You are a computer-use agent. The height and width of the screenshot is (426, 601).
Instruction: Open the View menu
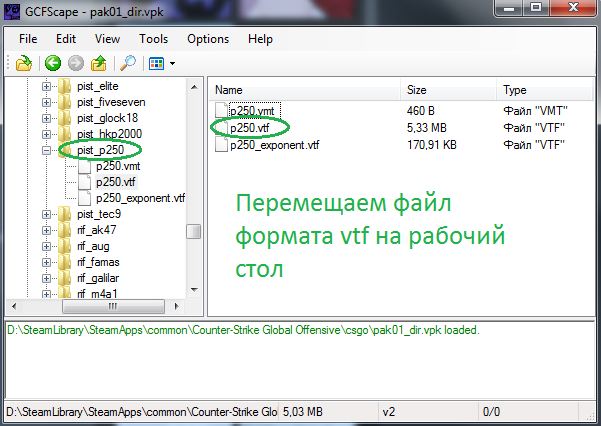pyautogui.click(x=107, y=39)
